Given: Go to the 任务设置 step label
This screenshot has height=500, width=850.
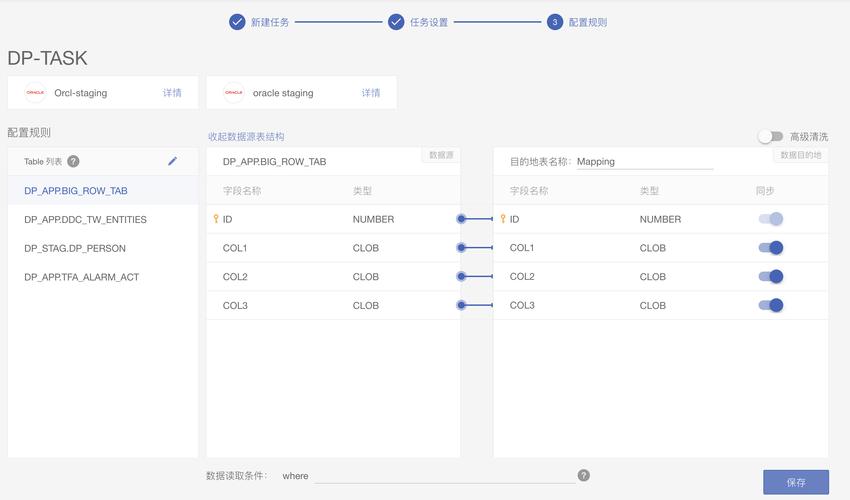Looking at the screenshot, I should coord(429,22).
